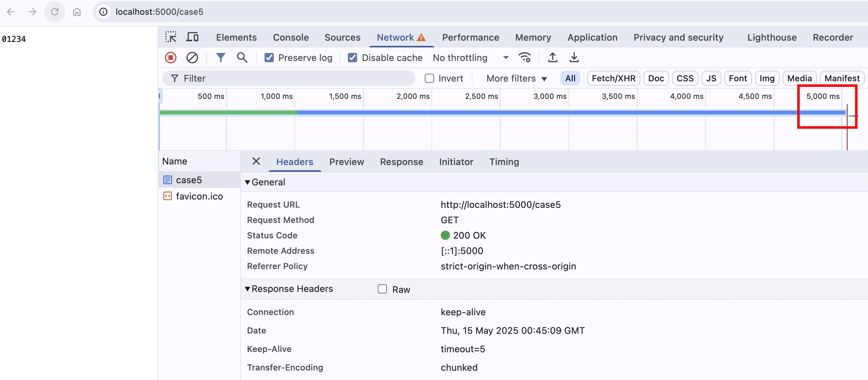Select the All request type filter
868x380 pixels.
(570, 78)
